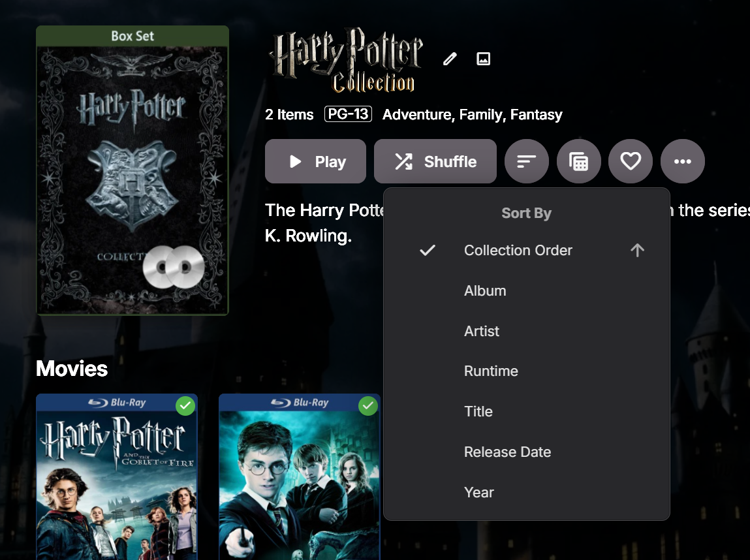Open the Harry Potter box set thumbnail
Screen dimensions: 750x560
pos(133,170)
